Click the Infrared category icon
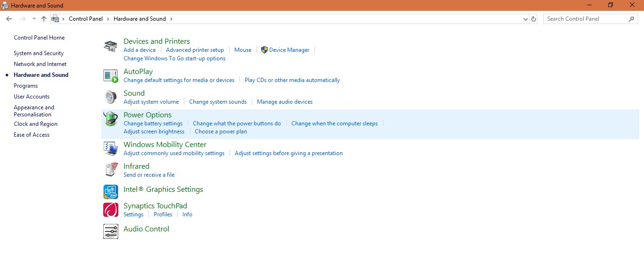The height and width of the screenshot is (255, 644). [111, 170]
